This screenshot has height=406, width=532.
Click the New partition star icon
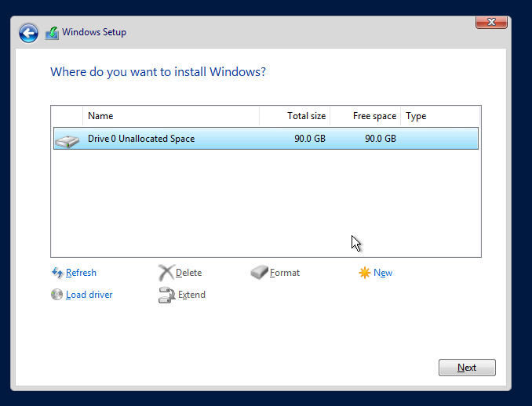click(364, 273)
